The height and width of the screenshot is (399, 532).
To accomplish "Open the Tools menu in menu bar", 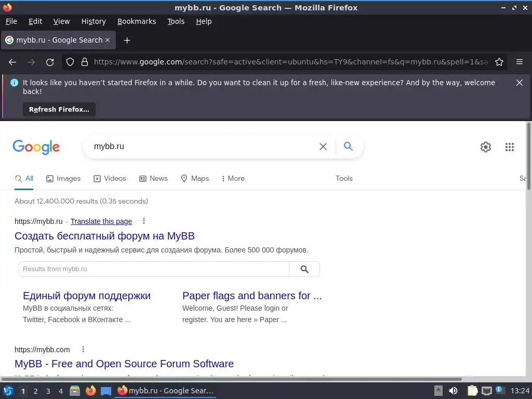I will [x=176, y=21].
